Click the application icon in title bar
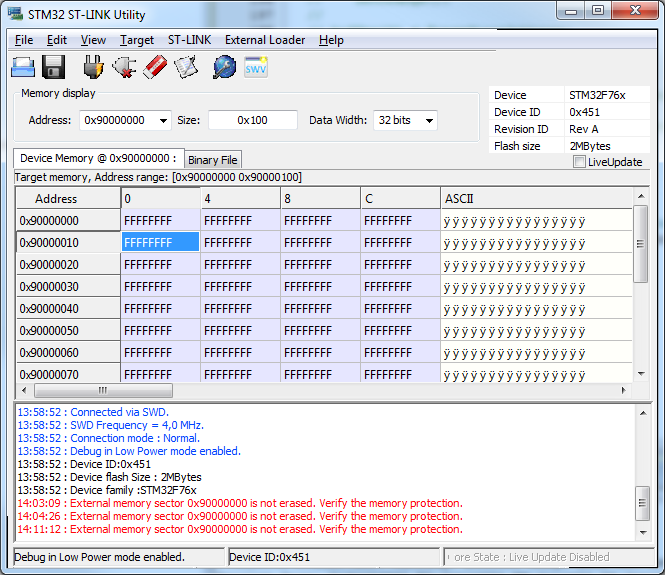The width and height of the screenshot is (665, 575). pyautogui.click(x=15, y=14)
